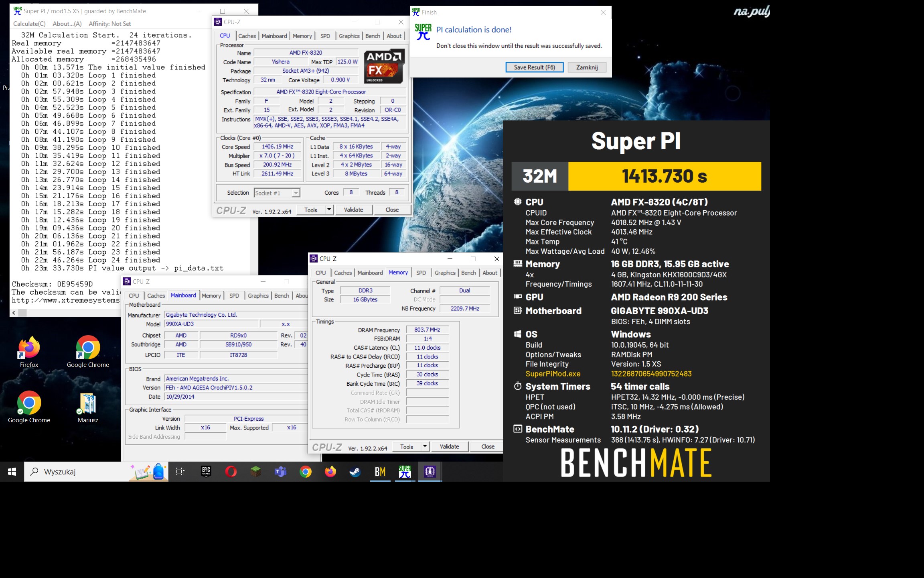924x578 pixels.
Task: Open Minecraft from the taskbar
Action: [256, 472]
